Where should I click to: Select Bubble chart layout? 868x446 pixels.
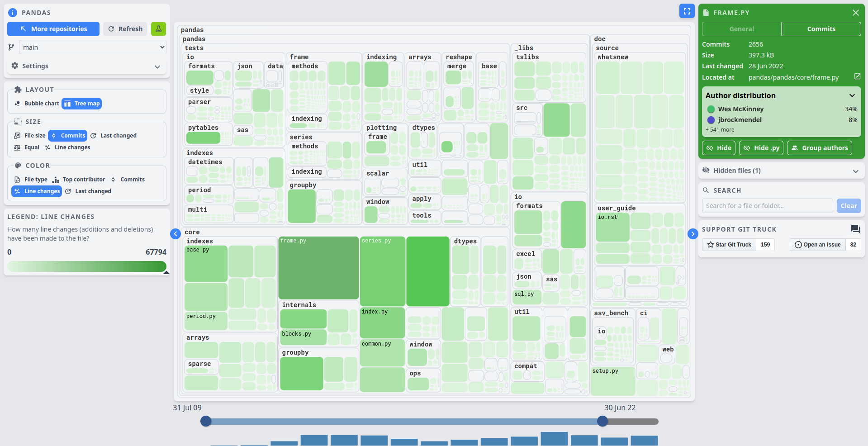click(x=37, y=104)
